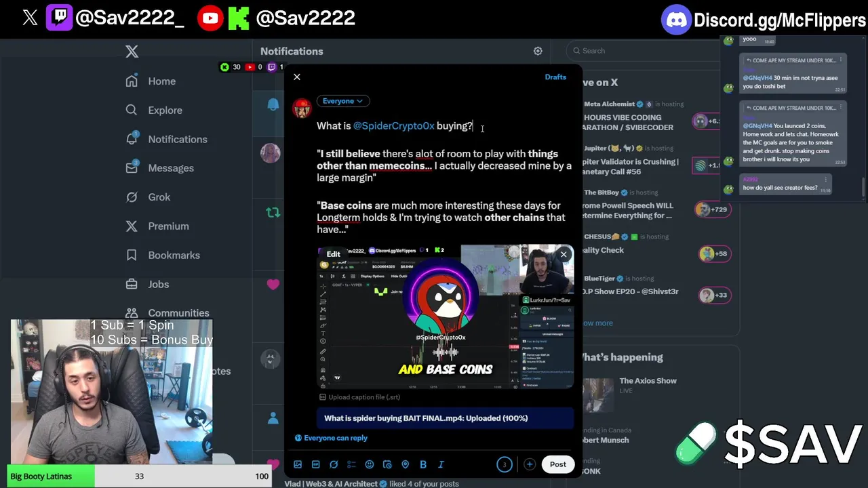Change the Everyone can reply setting

click(x=331, y=438)
